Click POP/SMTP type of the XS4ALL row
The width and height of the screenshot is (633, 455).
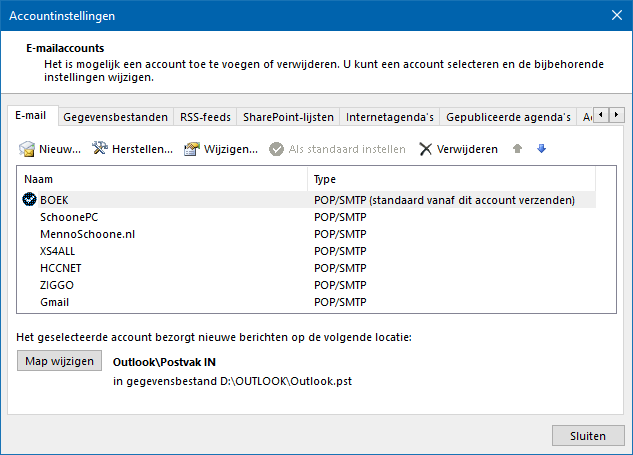(340, 251)
